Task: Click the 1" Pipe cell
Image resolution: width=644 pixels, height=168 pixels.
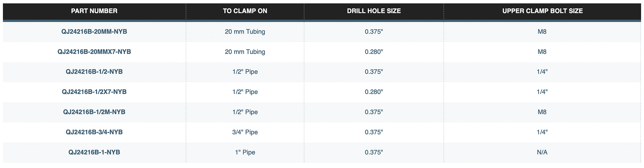Action: pos(245,152)
